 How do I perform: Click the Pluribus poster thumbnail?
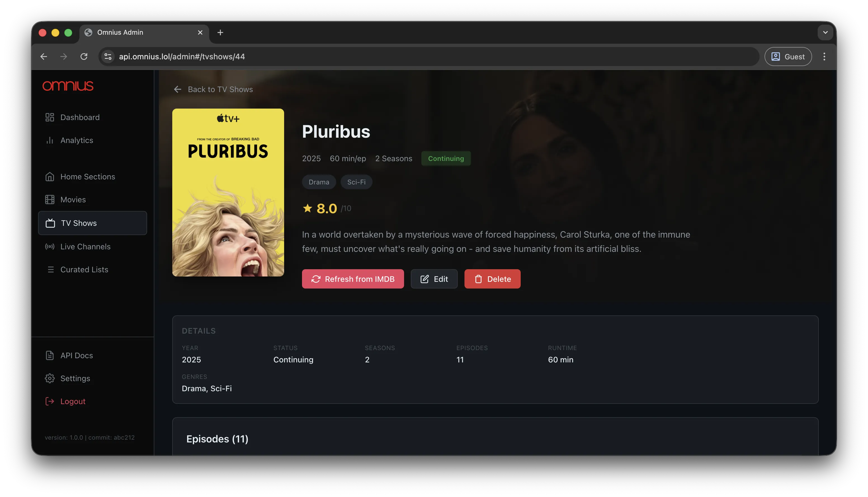click(x=228, y=193)
